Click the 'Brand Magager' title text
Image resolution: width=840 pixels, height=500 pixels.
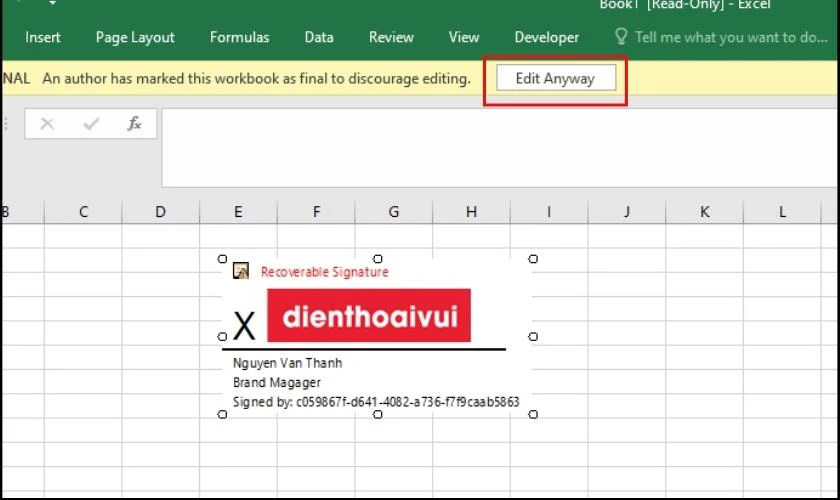(x=277, y=382)
